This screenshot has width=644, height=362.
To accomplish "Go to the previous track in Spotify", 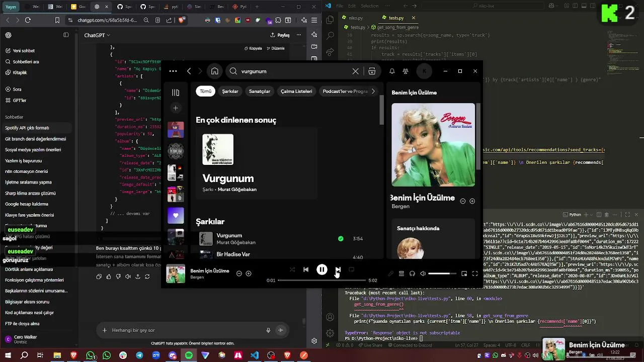I will (x=306, y=269).
